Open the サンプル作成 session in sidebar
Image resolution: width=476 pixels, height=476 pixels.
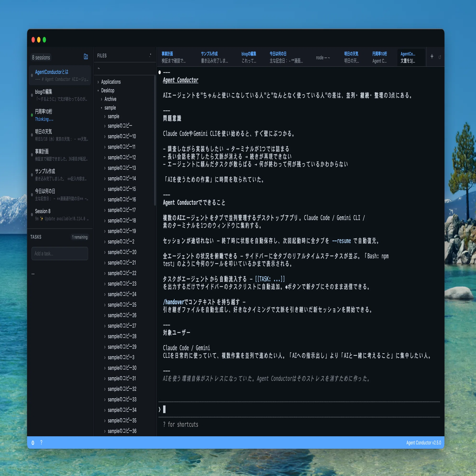[x=60, y=175]
